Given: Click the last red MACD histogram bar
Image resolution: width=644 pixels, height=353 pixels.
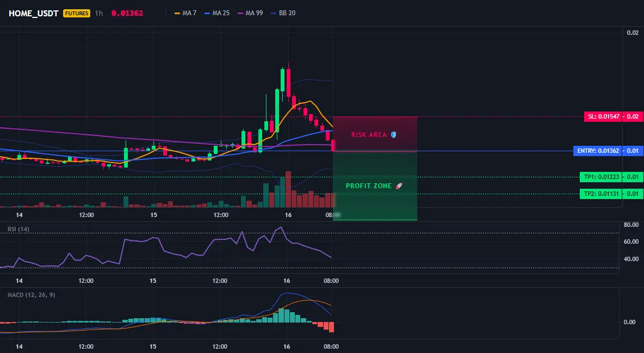Looking at the screenshot, I should pyautogui.click(x=331, y=327).
